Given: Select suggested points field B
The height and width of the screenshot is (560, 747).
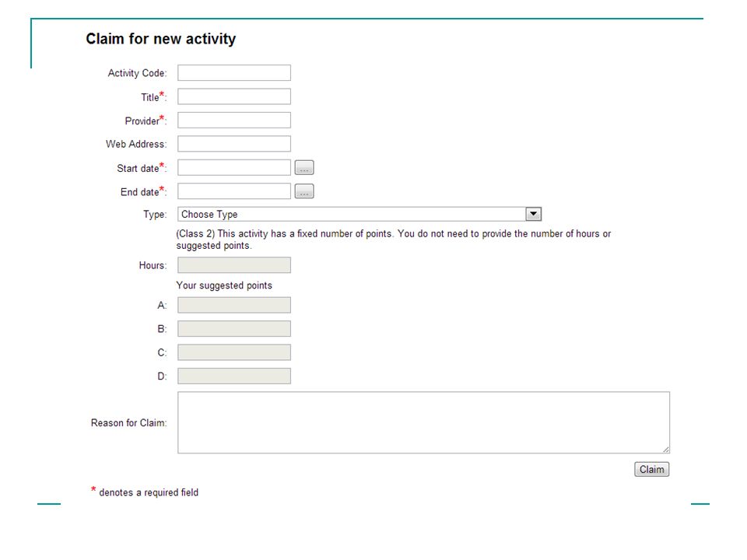Looking at the screenshot, I should point(234,328).
